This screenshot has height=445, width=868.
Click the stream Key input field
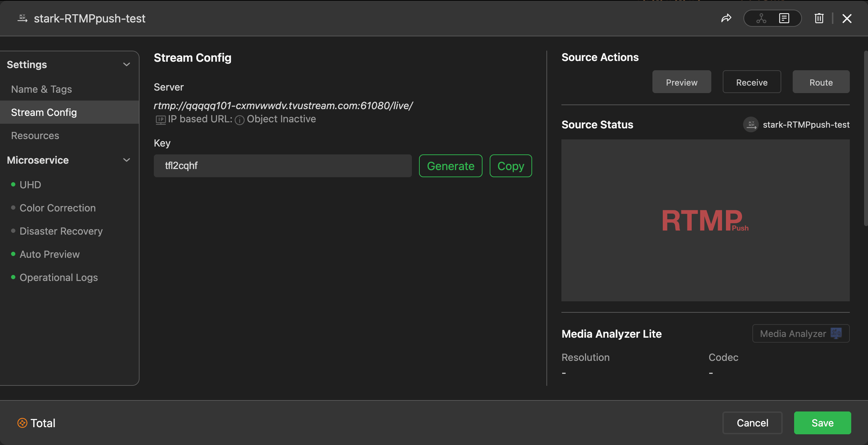(283, 166)
